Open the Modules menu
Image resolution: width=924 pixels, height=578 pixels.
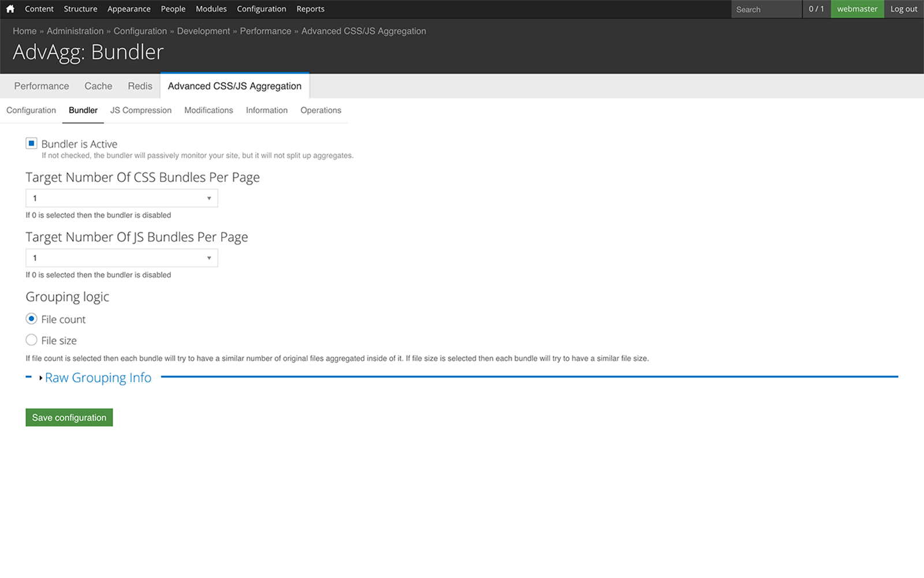tap(211, 9)
